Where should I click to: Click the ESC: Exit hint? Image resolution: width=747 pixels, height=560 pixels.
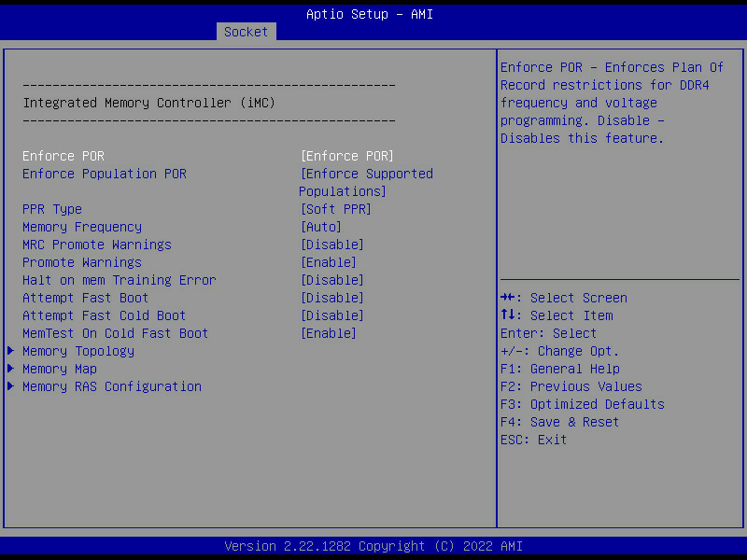[x=533, y=440]
